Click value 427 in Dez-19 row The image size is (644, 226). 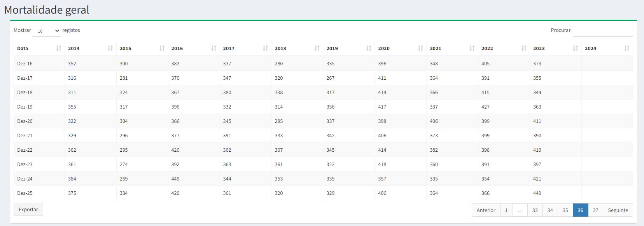tap(486, 107)
